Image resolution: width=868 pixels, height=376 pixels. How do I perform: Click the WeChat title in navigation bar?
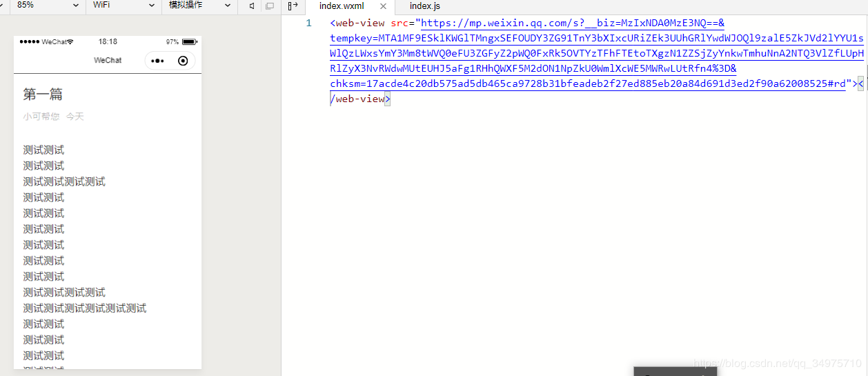coord(108,61)
